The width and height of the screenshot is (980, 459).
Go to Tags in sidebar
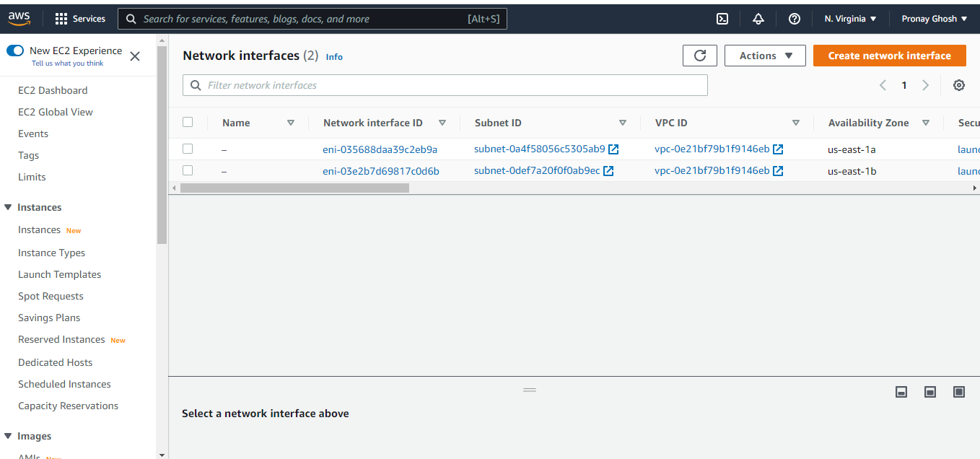tap(29, 155)
